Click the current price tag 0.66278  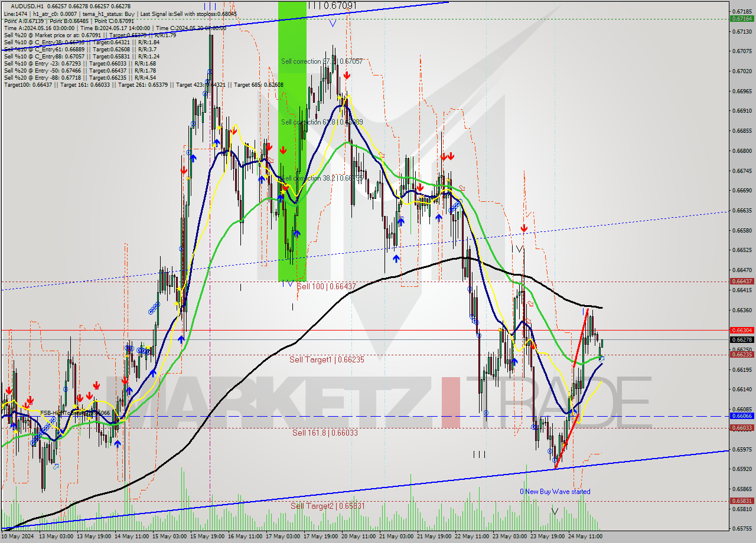coord(742,340)
